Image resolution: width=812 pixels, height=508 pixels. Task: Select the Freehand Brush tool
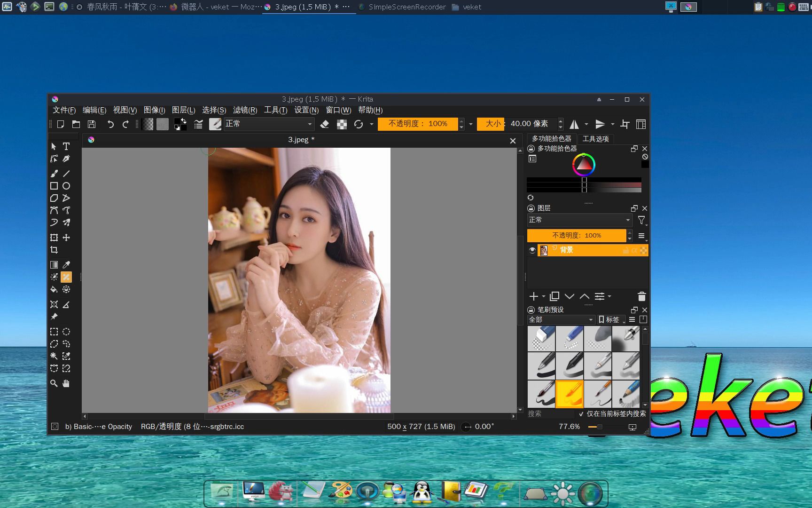[54, 173]
